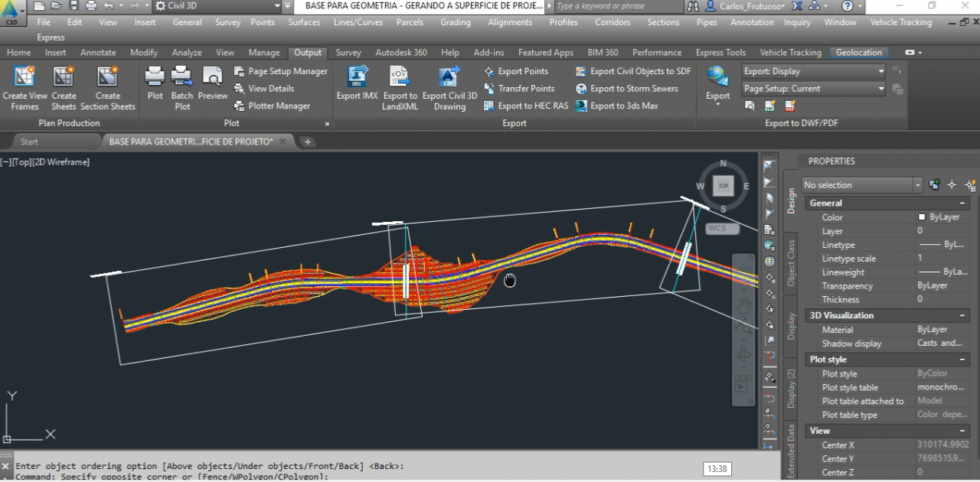
Task: Open the Surfaces menu
Action: point(304,22)
